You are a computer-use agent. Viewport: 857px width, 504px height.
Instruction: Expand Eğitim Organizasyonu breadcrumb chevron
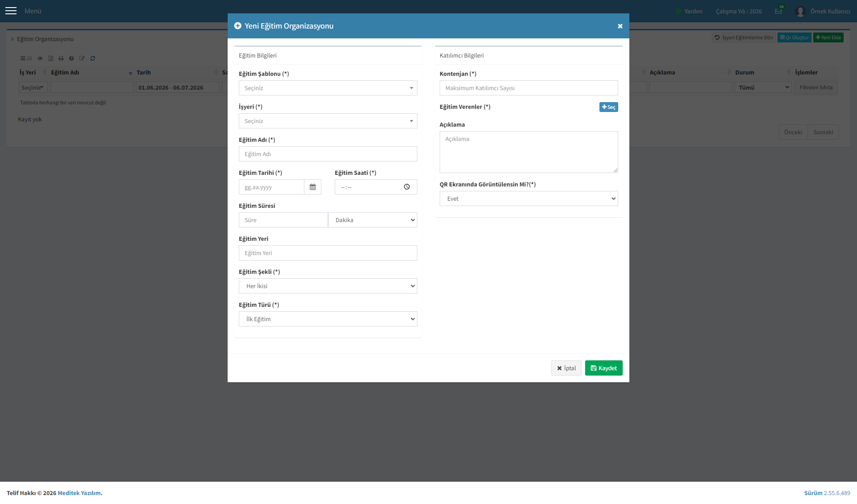pos(12,39)
